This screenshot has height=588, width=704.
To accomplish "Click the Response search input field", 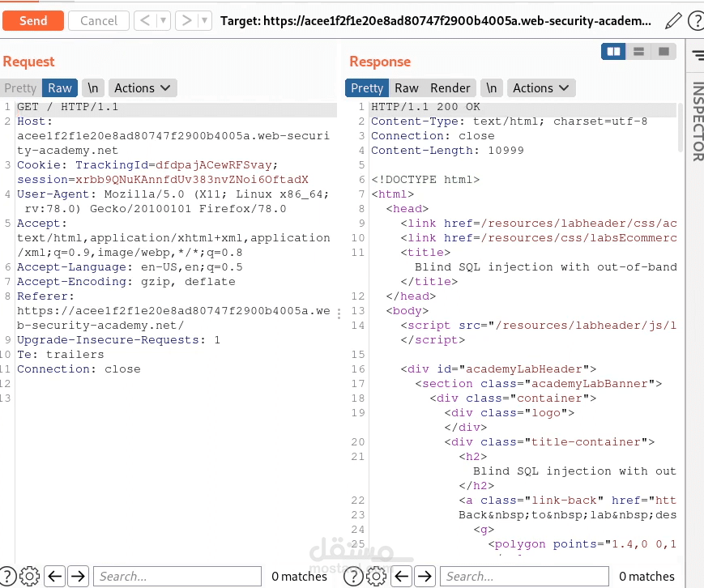I will (524, 577).
